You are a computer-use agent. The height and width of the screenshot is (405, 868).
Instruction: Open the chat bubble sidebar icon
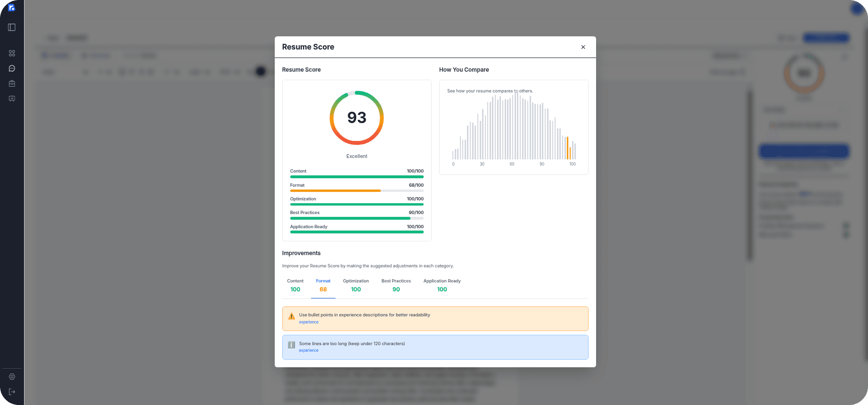pos(12,68)
